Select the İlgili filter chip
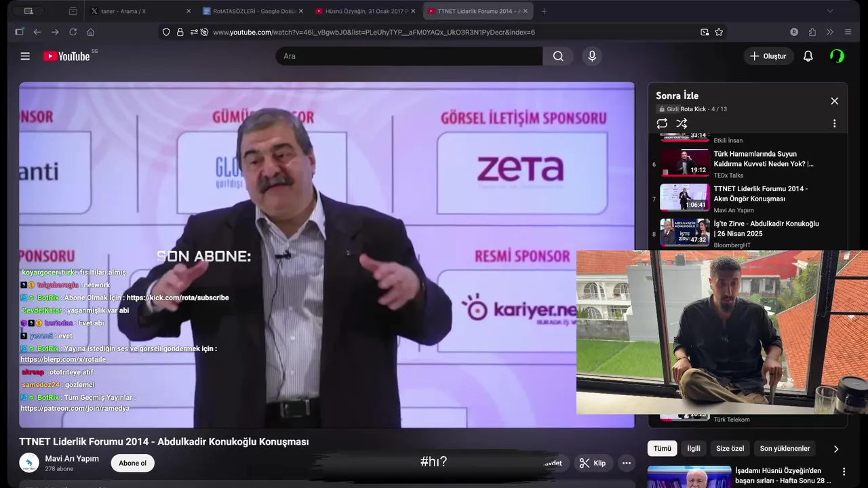 (x=694, y=449)
